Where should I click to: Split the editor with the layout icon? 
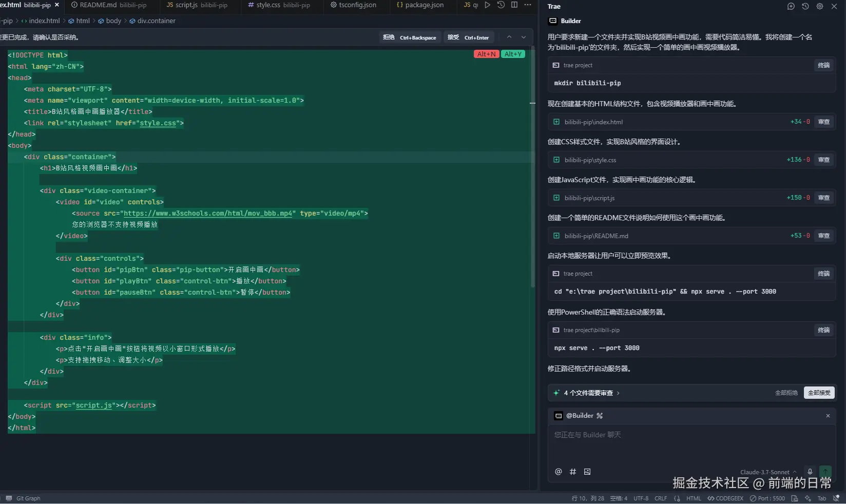pos(514,5)
